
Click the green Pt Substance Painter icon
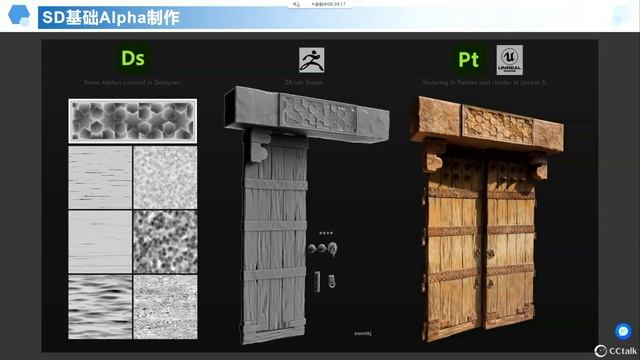(x=469, y=60)
